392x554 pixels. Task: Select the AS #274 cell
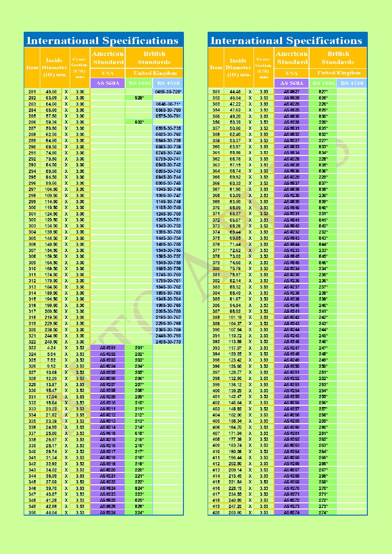pos(292,513)
